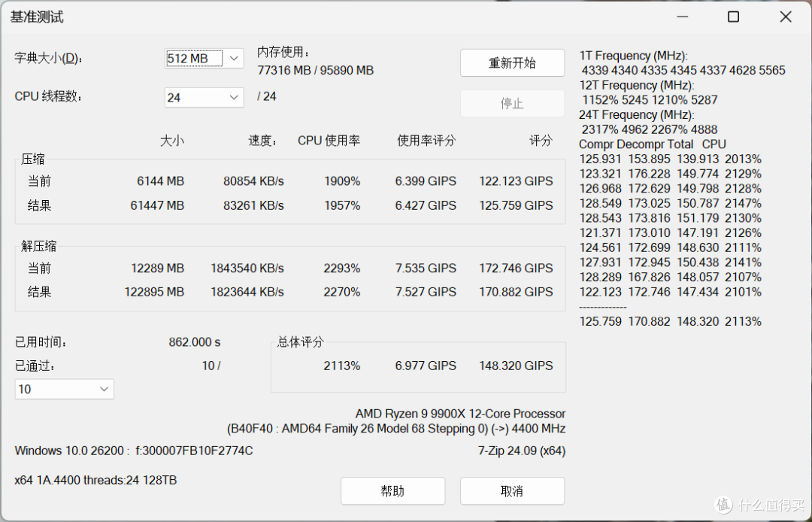
Task: Select the total CPU usage 2113% in 总体评分
Action: pyautogui.click(x=342, y=366)
